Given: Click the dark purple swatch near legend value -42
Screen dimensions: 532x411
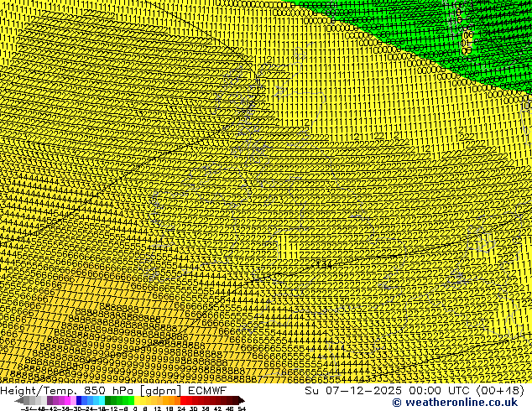Looking at the screenshot, I should pos(50,400).
